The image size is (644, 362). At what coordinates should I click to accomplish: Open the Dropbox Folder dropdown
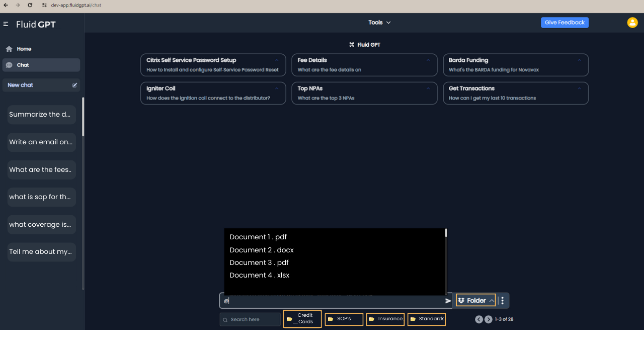click(476, 300)
